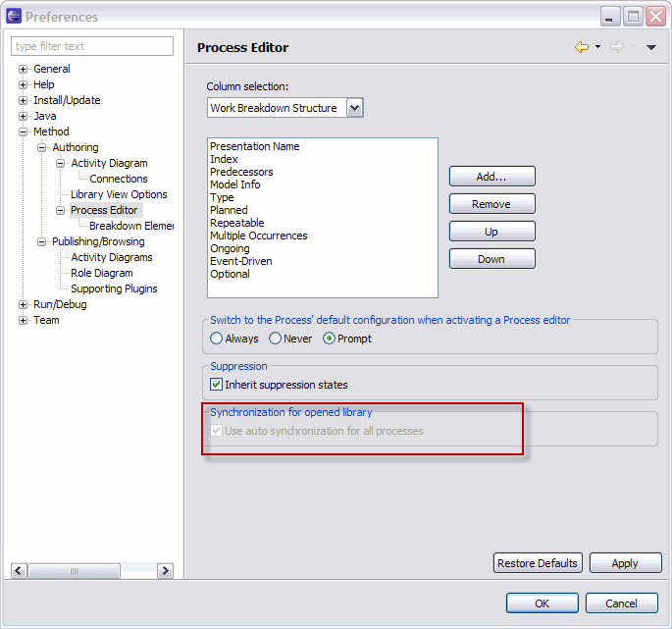Collapse the Publishing/Browsing node
The image size is (672, 629).
click(41, 241)
